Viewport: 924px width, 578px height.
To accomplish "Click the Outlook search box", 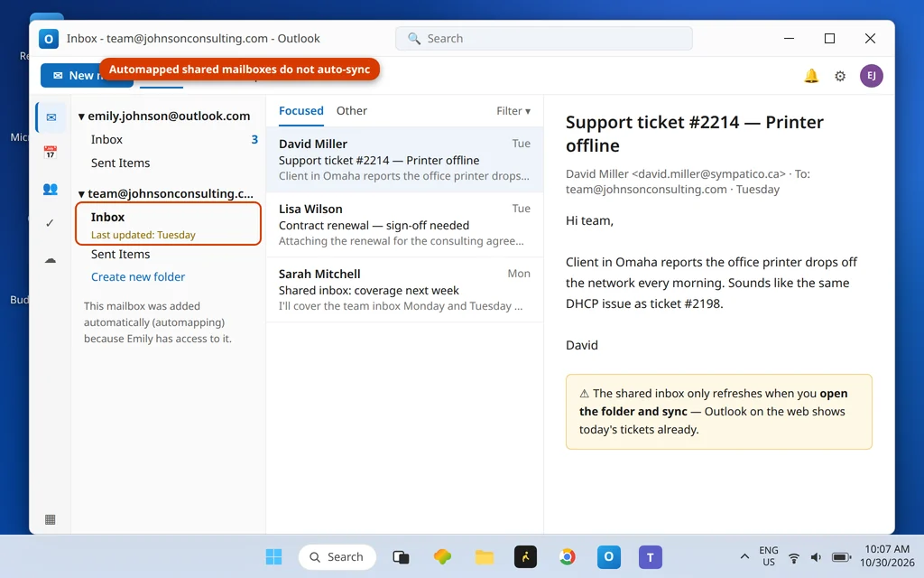I will click(544, 38).
